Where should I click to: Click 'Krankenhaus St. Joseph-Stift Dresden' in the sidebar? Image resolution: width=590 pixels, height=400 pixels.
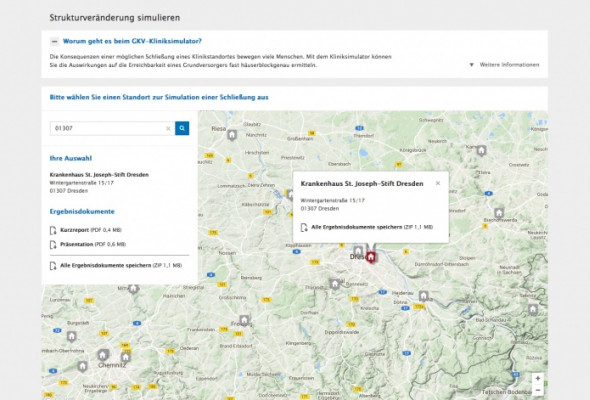[x=99, y=175]
